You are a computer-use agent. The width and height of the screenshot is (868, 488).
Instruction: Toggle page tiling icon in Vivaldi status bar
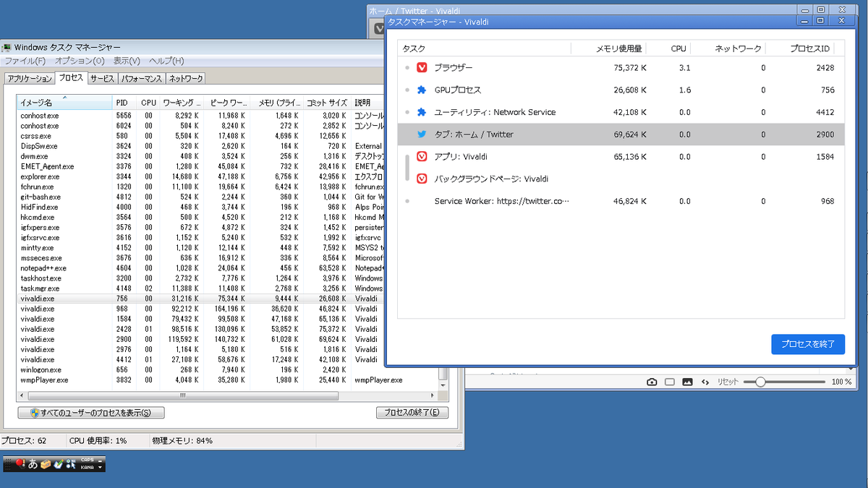670,382
